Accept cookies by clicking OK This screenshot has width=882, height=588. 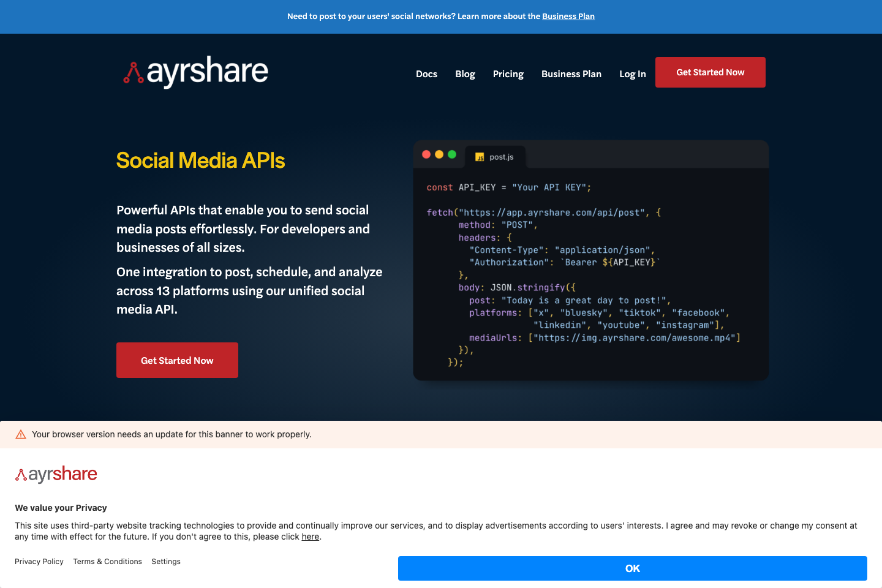pos(632,568)
